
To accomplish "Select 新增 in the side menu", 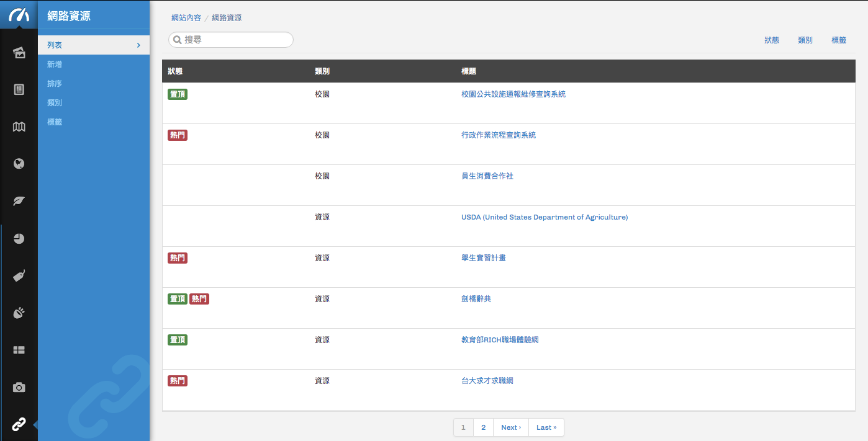I will click(55, 65).
